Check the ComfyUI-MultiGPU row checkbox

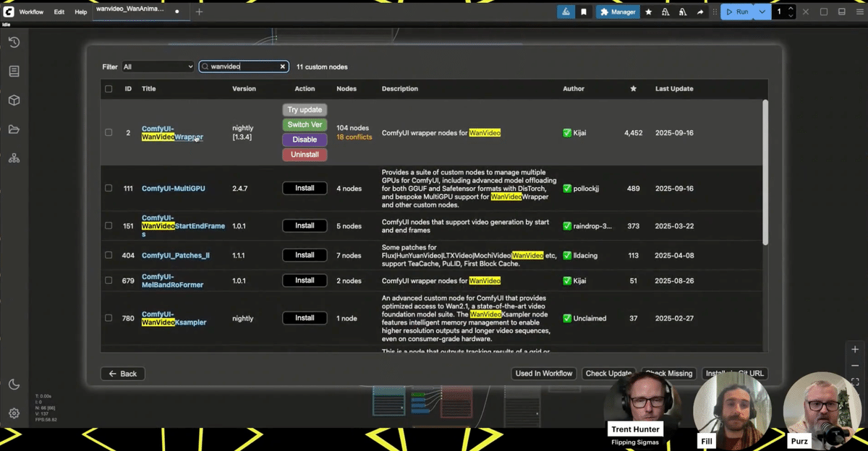coord(109,188)
